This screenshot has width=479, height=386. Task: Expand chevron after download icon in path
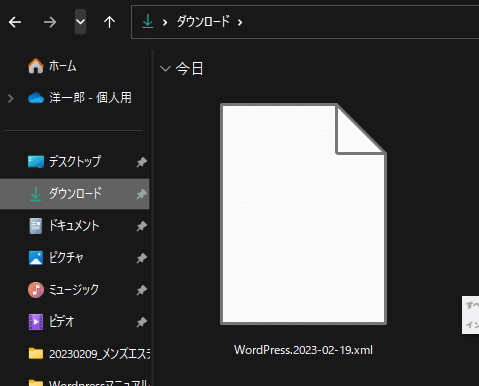tap(165, 22)
